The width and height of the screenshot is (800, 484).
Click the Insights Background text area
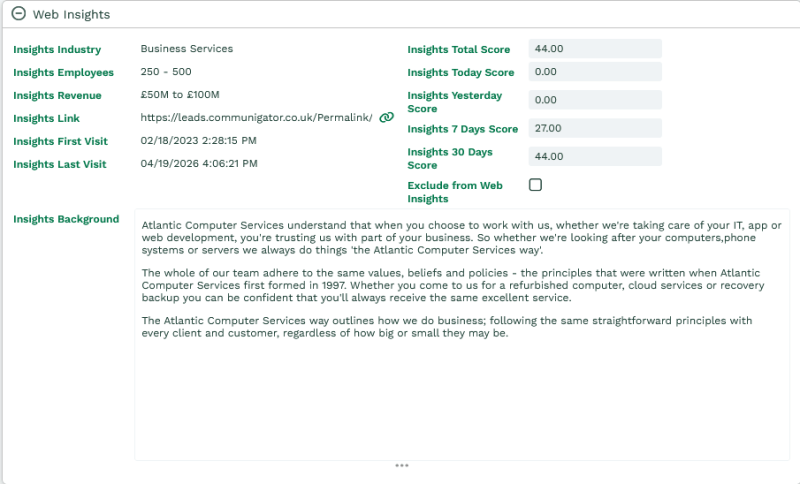[462, 335]
